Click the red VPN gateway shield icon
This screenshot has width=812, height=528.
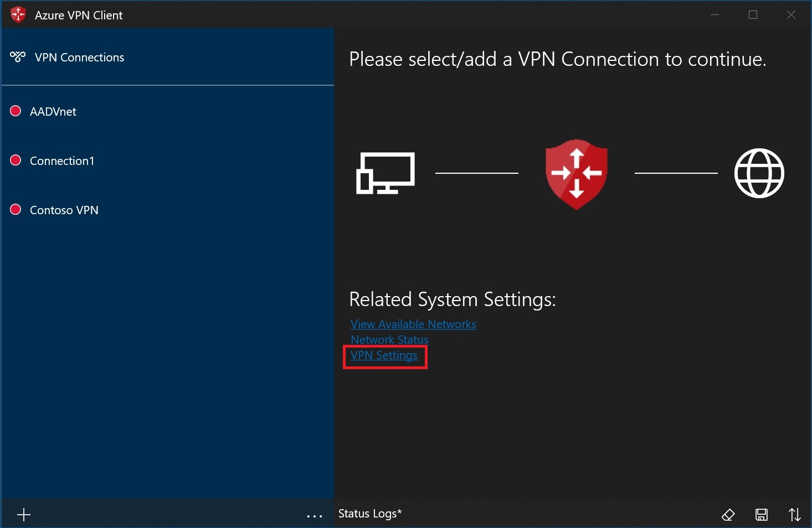click(577, 174)
